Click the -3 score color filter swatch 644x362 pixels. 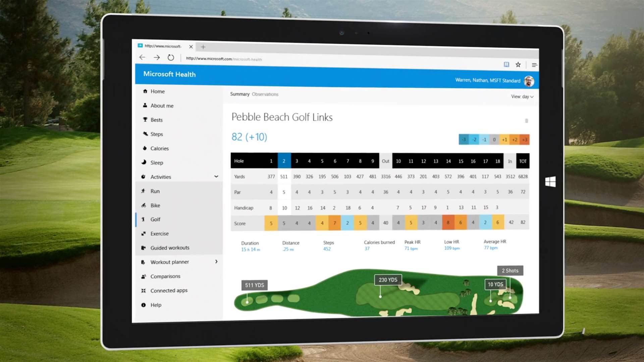click(464, 139)
